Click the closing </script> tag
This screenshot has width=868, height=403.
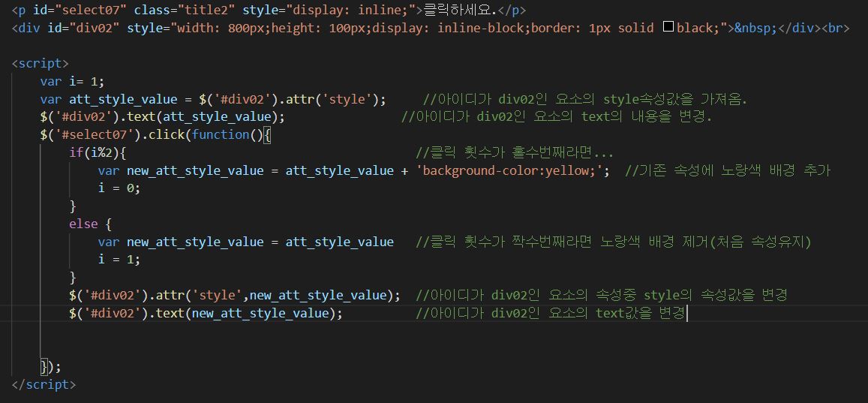pyautogui.click(x=44, y=384)
